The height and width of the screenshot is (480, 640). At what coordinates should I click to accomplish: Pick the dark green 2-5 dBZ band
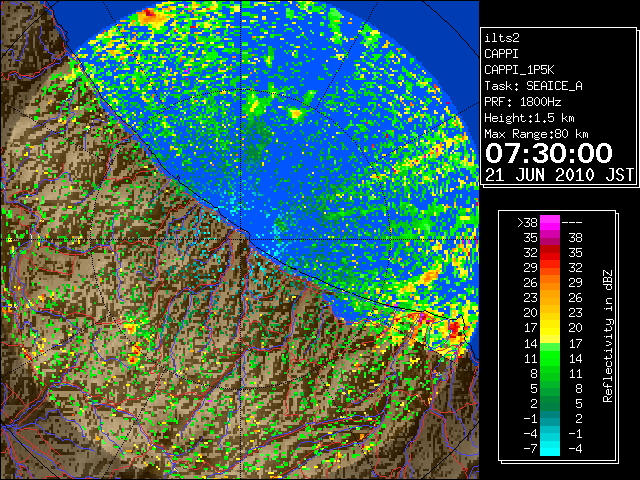(x=550, y=403)
